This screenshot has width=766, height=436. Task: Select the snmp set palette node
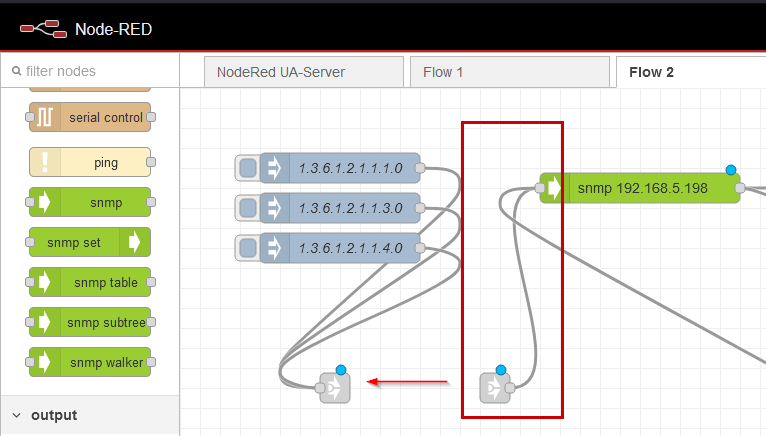coord(90,242)
